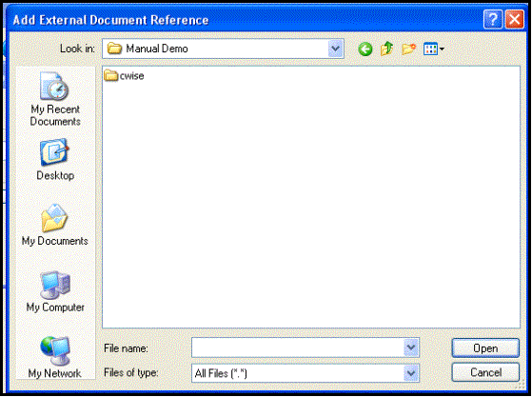Expand the File name dropdown arrow
This screenshot has width=532, height=397.
[x=411, y=347]
